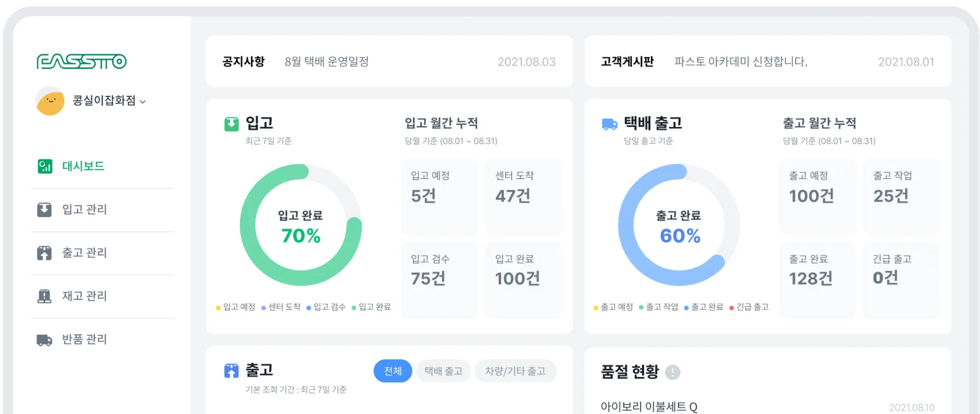Click the 센터 도착 47건 stat card
Image resolution: width=980 pixels, height=414 pixels.
pos(523,197)
